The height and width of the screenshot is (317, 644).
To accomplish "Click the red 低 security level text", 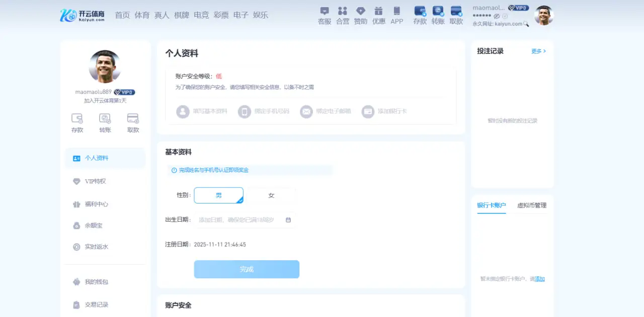I will click(x=219, y=76).
